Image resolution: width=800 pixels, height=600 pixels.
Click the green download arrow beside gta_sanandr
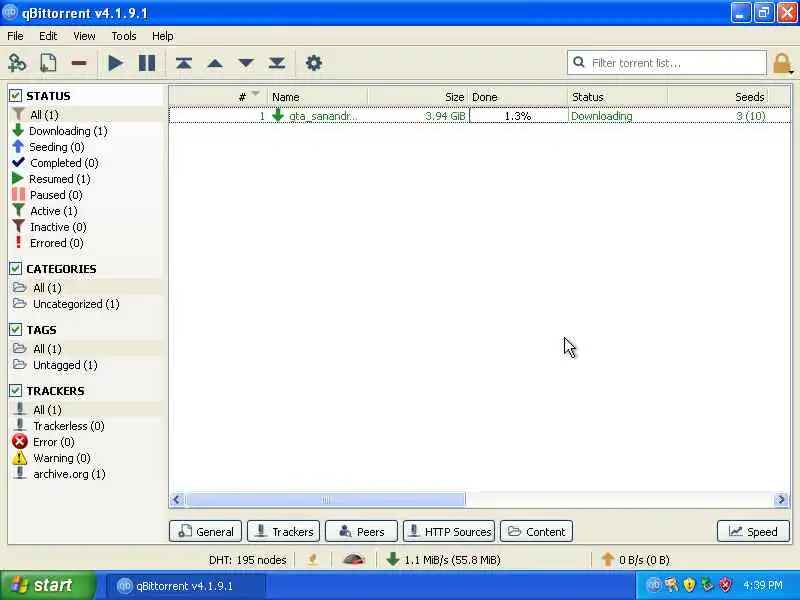tap(278, 115)
